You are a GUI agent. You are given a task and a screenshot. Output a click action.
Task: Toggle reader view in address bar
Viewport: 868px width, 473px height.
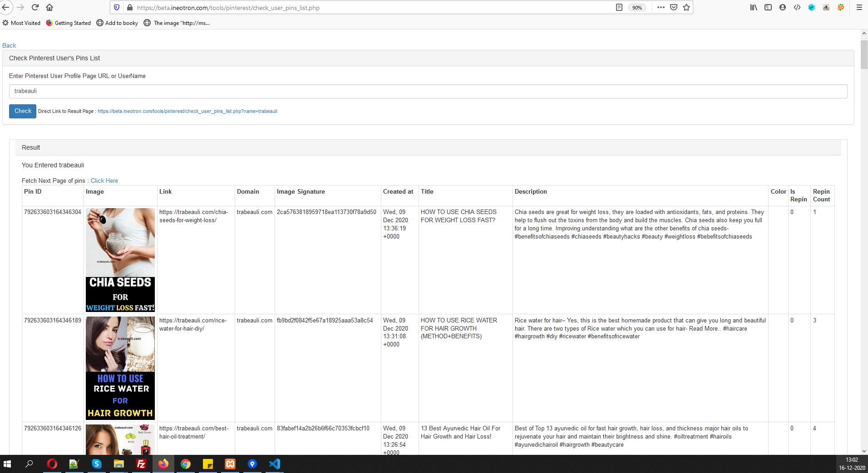coord(619,7)
